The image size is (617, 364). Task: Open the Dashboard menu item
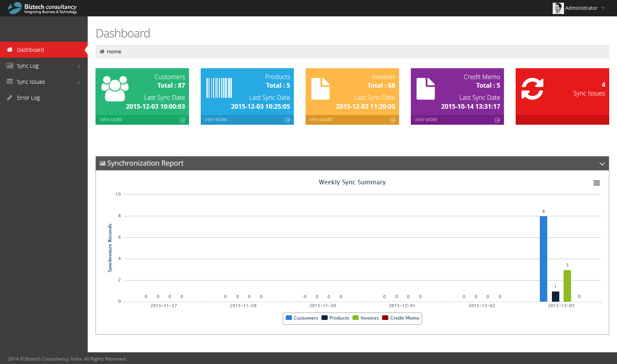[x=44, y=50]
